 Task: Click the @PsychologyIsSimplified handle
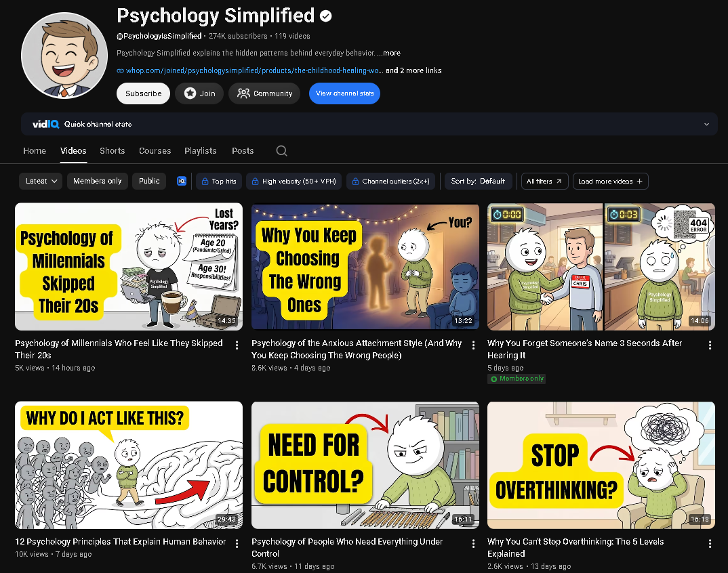pos(159,36)
